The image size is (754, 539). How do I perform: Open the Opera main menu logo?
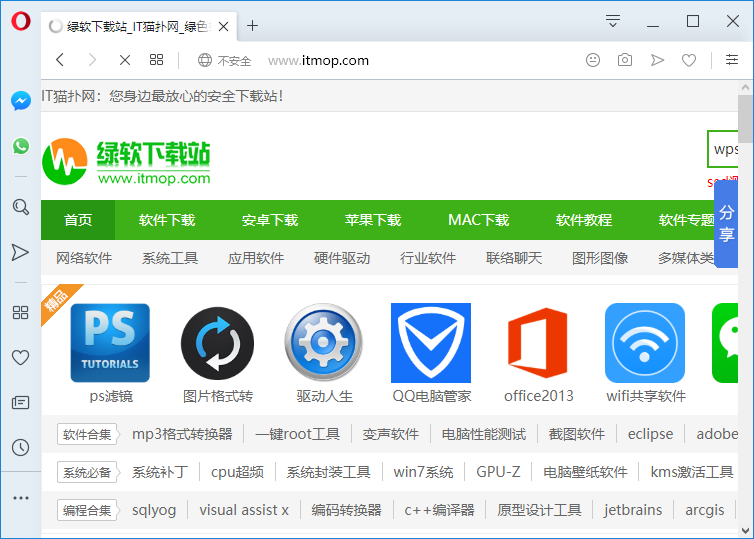pos(21,22)
